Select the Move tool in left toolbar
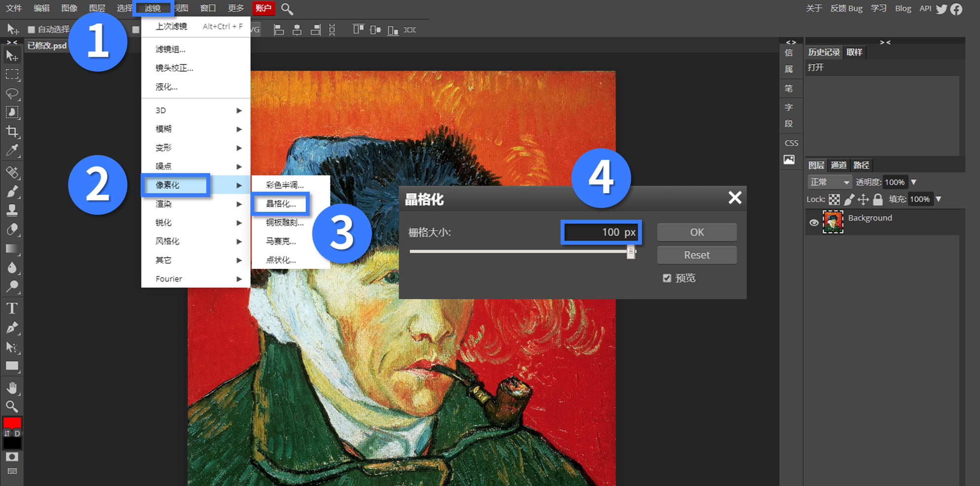 12,55
